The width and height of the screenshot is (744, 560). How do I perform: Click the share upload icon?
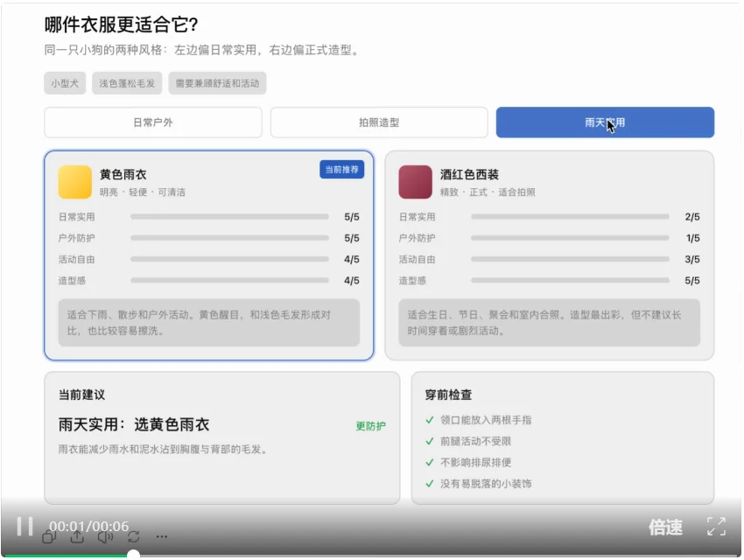coord(77,536)
